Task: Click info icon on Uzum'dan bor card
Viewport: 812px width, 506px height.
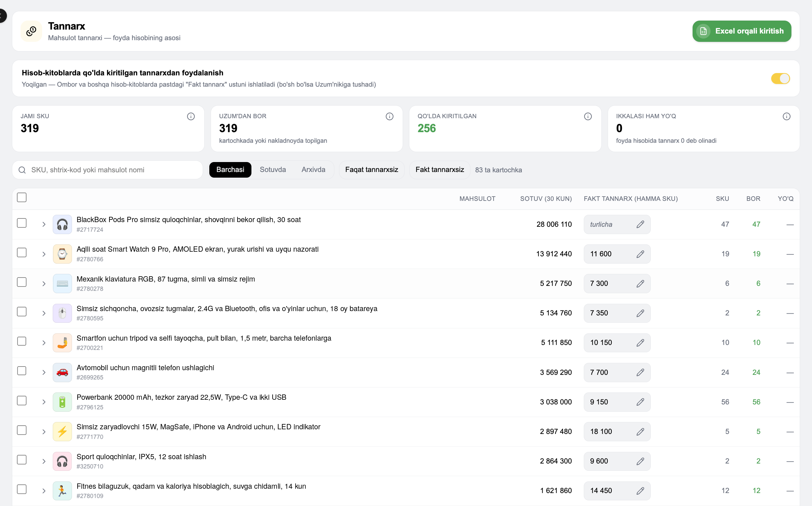Action: pos(389,117)
